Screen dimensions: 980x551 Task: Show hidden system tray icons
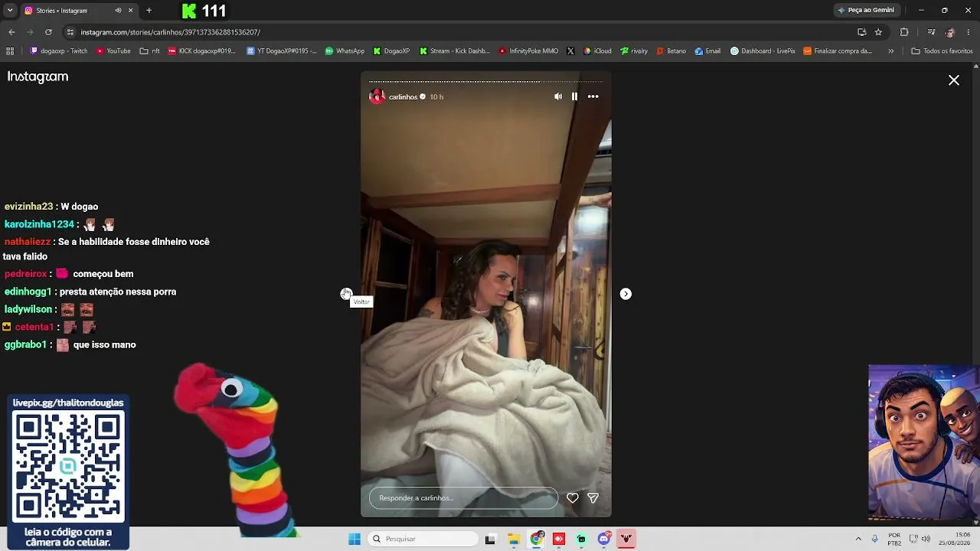click(x=858, y=539)
